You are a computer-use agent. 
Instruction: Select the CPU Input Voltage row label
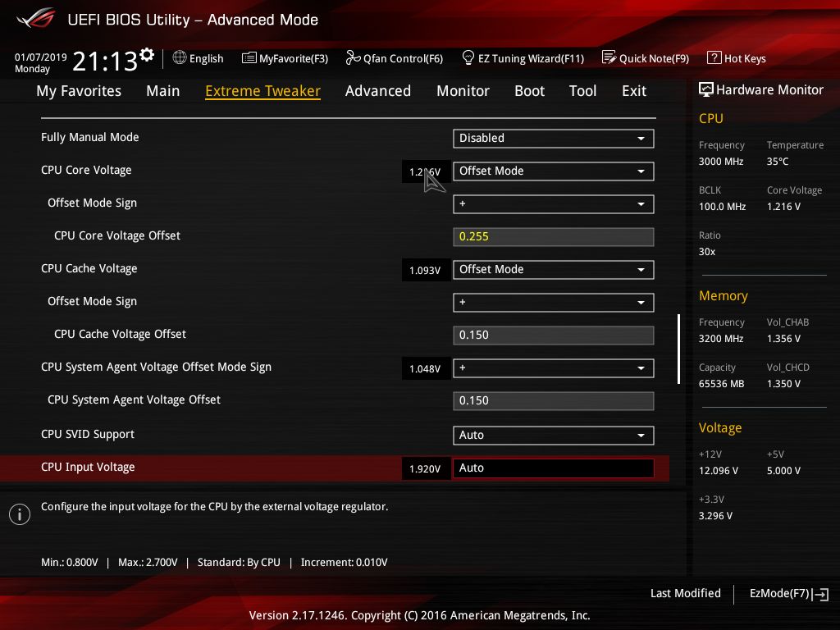(88, 467)
